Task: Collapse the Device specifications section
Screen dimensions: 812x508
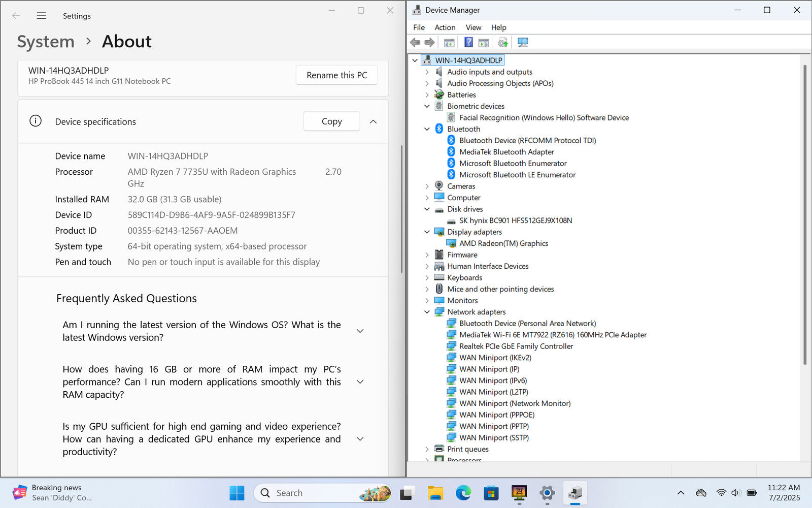Action: coord(373,121)
